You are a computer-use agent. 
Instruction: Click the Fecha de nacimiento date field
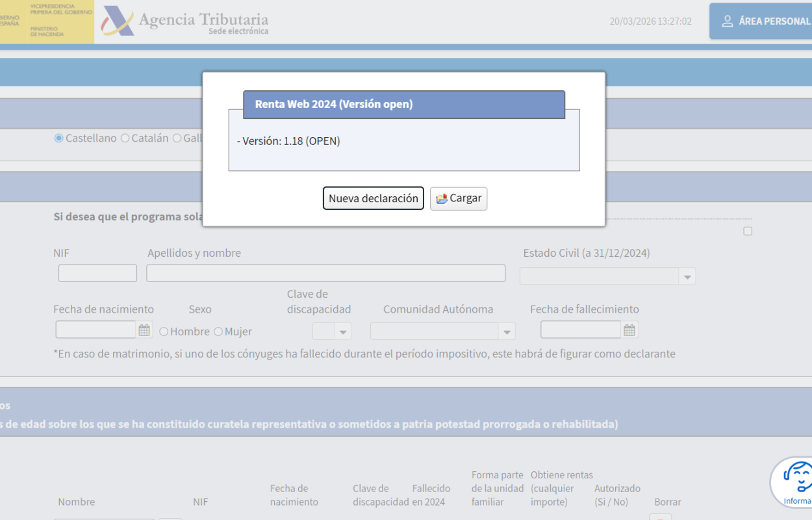pos(95,330)
